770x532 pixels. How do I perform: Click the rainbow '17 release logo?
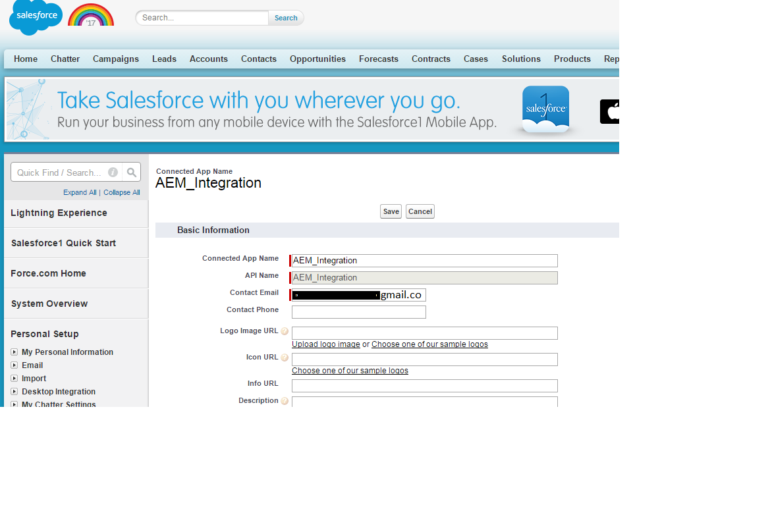coord(91,15)
